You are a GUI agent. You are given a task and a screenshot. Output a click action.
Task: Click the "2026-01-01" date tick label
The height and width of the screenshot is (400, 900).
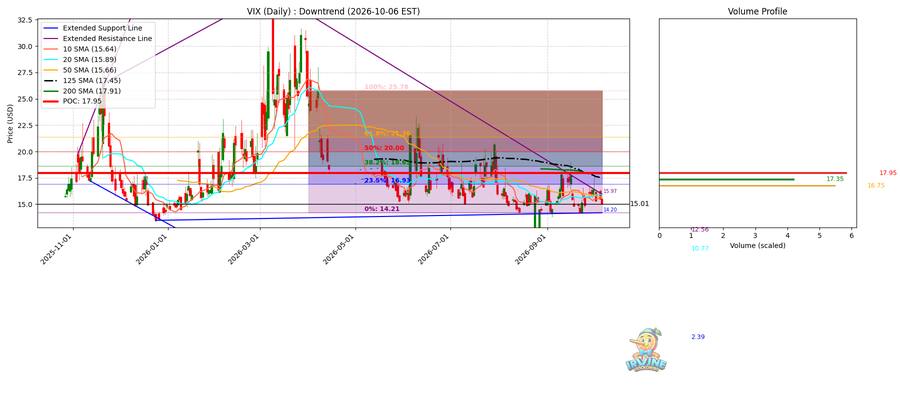point(152,248)
